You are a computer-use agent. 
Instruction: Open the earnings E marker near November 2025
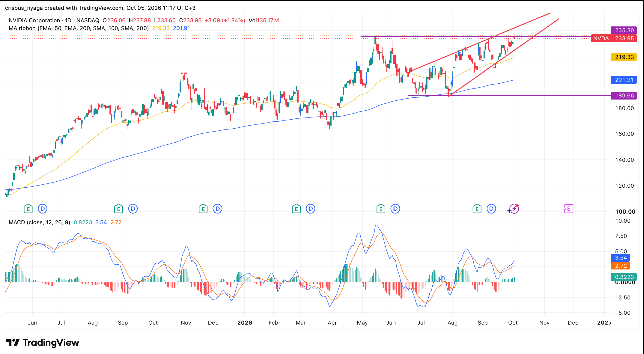click(x=203, y=209)
